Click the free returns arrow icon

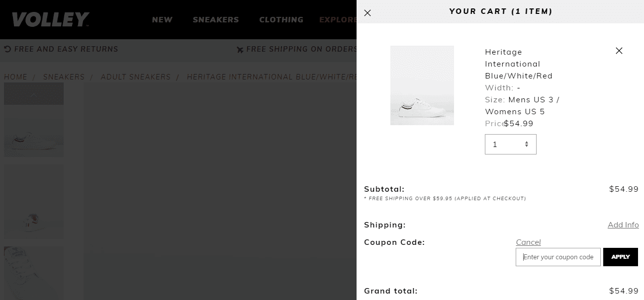(7, 49)
